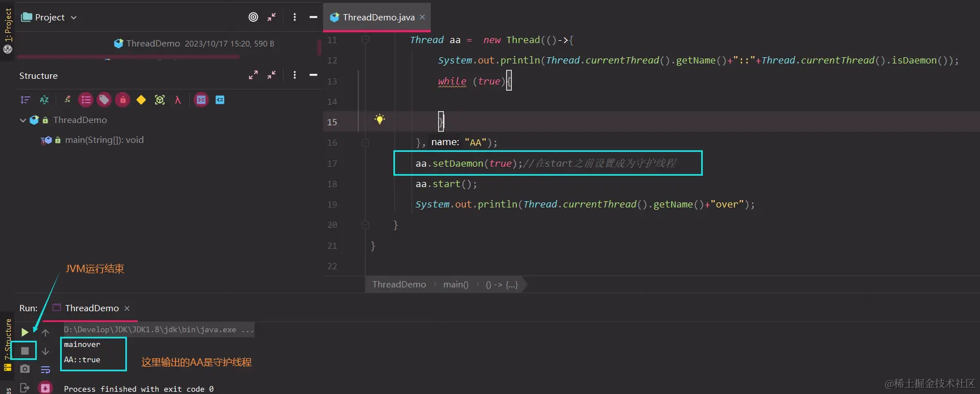This screenshot has width=980, height=394.
Task: Toggle sort by visibility in Structure
Action: [x=25, y=100]
